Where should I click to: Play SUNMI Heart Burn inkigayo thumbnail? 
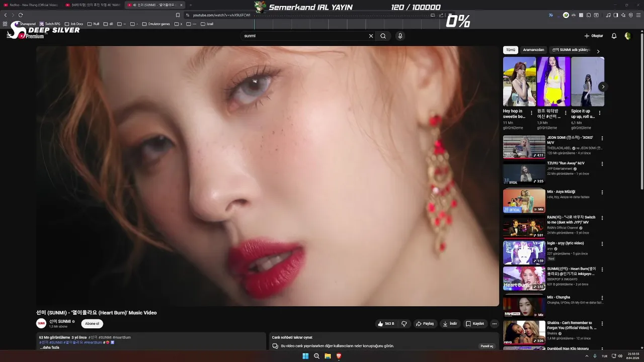click(x=524, y=279)
